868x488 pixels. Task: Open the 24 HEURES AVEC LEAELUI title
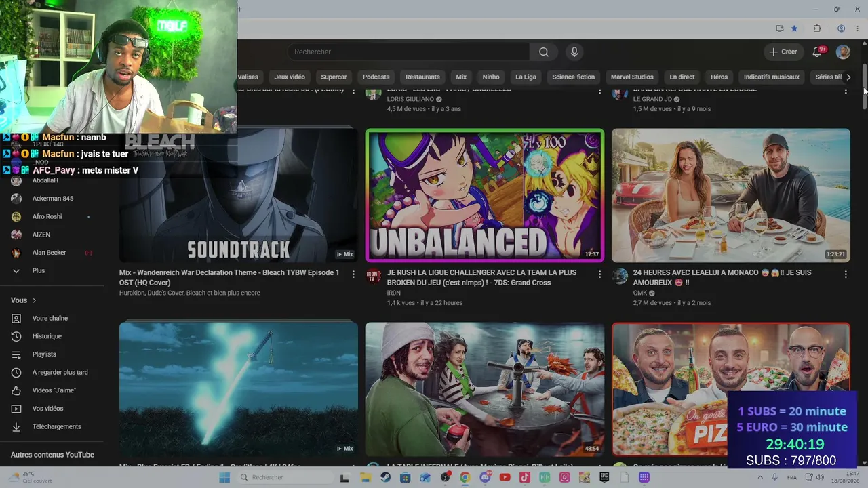click(722, 277)
